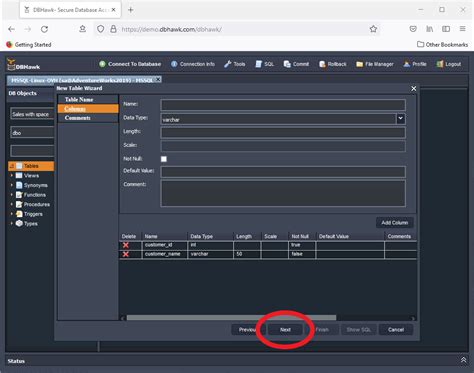Click the Commit toolbar icon
The image size is (474, 373).
[x=287, y=64]
